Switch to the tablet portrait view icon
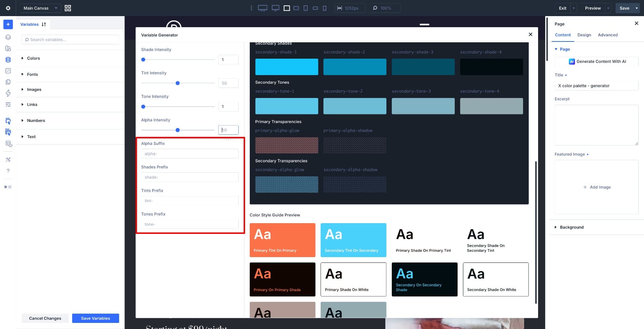 coord(306,8)
